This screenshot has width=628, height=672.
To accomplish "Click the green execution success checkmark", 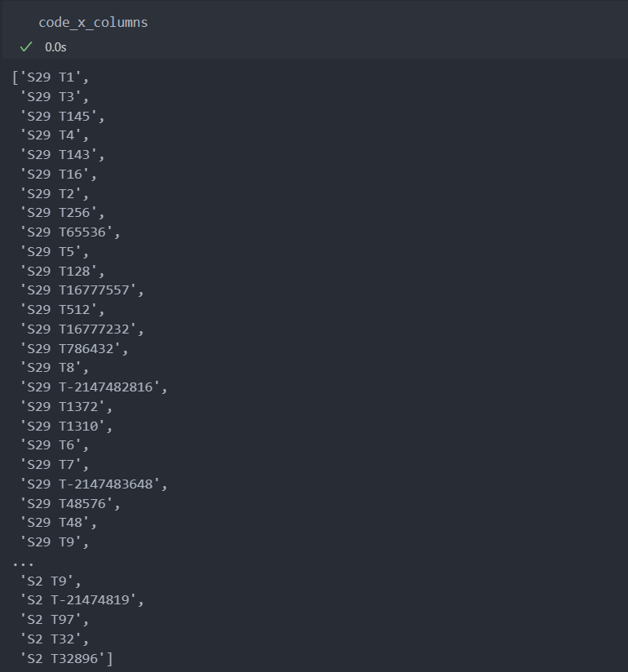I will (x=25, y=47).
